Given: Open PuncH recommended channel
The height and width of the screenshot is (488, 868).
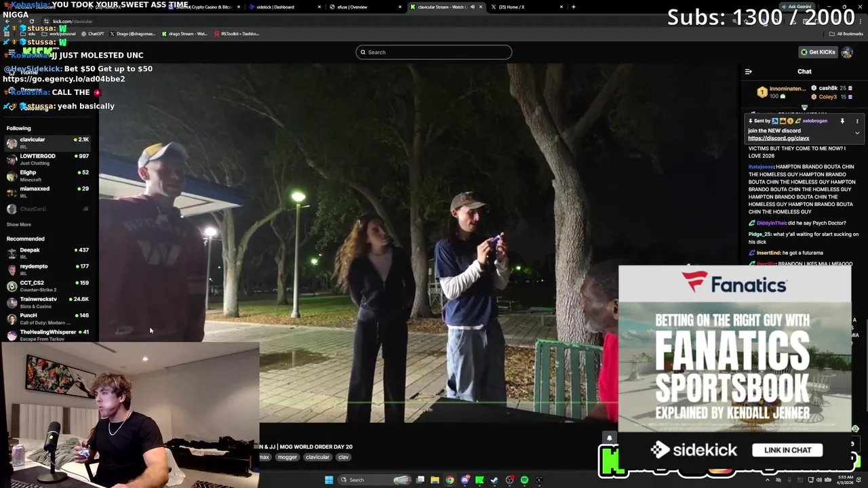Looking at the screenshot, I should (47, 318).
